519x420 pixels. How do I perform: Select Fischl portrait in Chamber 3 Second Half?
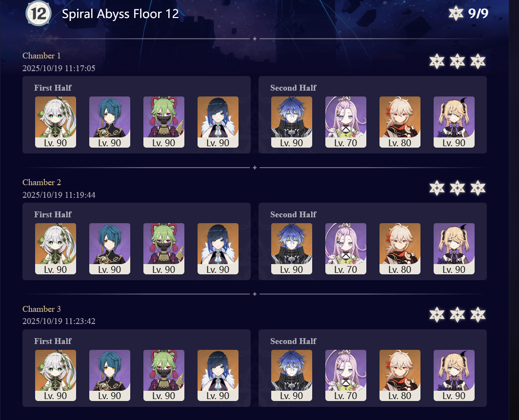click(x=454, y=375)
